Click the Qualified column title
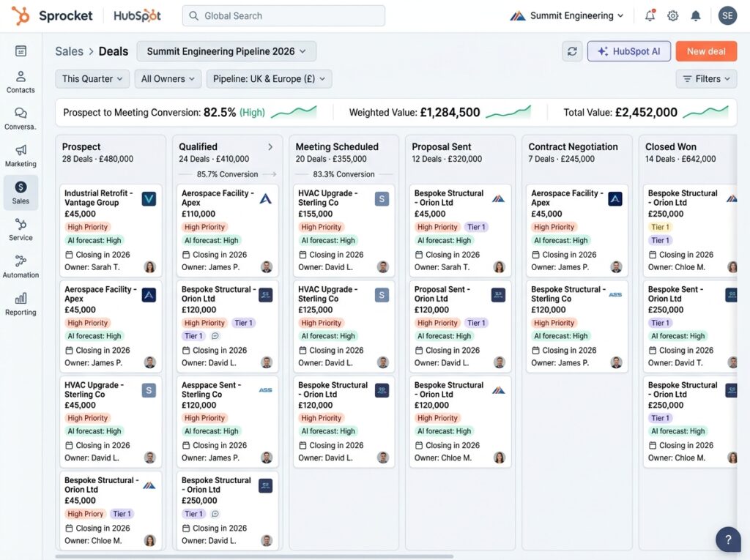 click(198, 147)
